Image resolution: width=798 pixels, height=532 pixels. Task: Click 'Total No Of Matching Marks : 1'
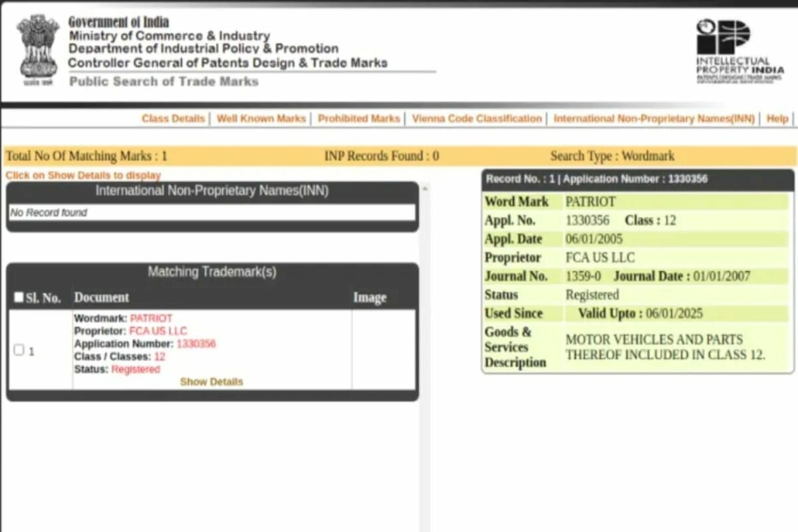click(x=86, y=156)
